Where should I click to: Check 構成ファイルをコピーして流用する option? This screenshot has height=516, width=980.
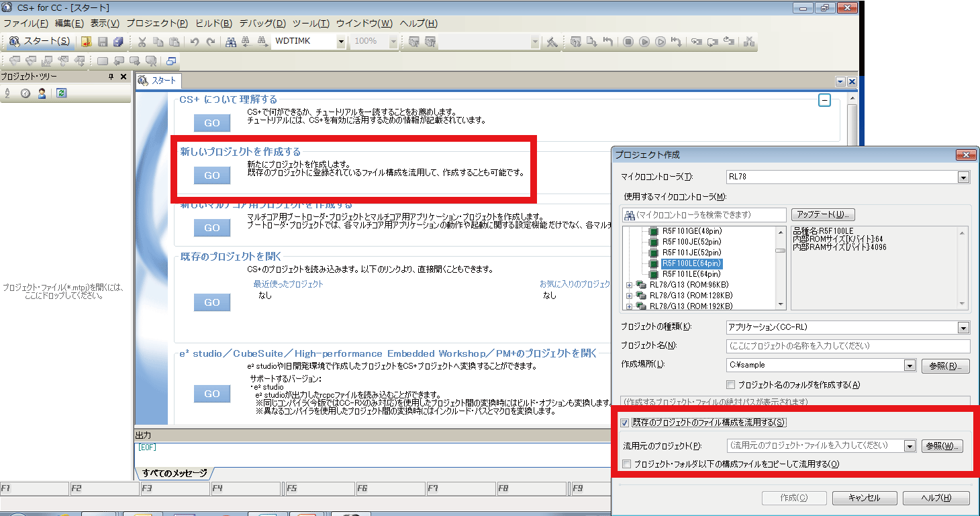pos(626,464)
